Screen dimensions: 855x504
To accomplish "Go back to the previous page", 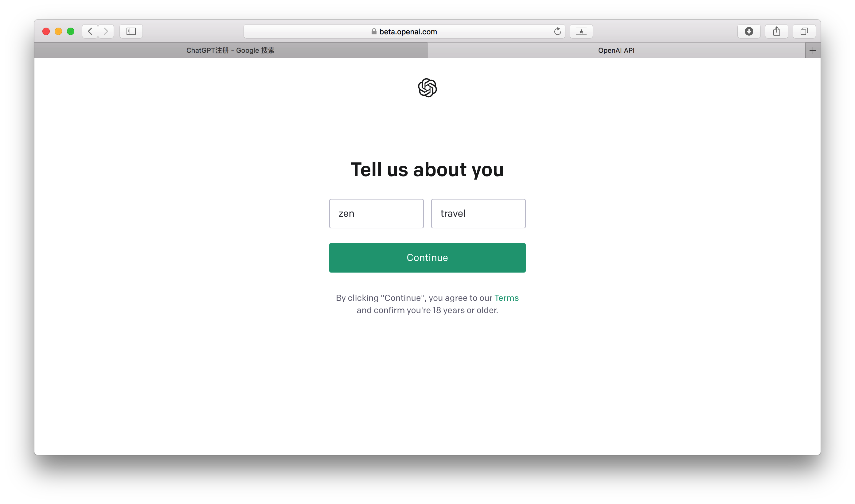I will point(90,31).
